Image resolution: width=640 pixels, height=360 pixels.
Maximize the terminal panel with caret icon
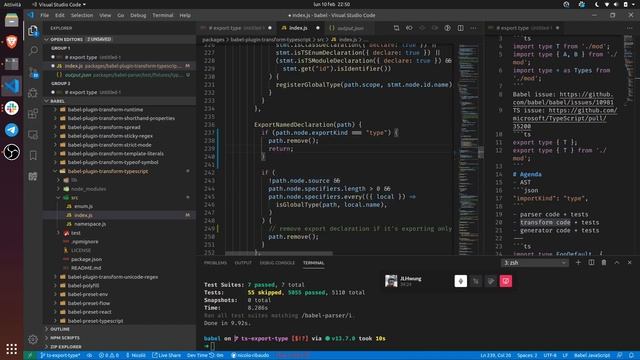tap(617, 262)
